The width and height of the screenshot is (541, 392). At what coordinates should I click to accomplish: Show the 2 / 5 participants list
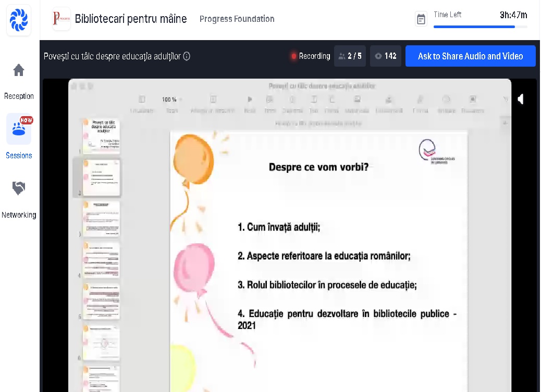tap(350, 56)
